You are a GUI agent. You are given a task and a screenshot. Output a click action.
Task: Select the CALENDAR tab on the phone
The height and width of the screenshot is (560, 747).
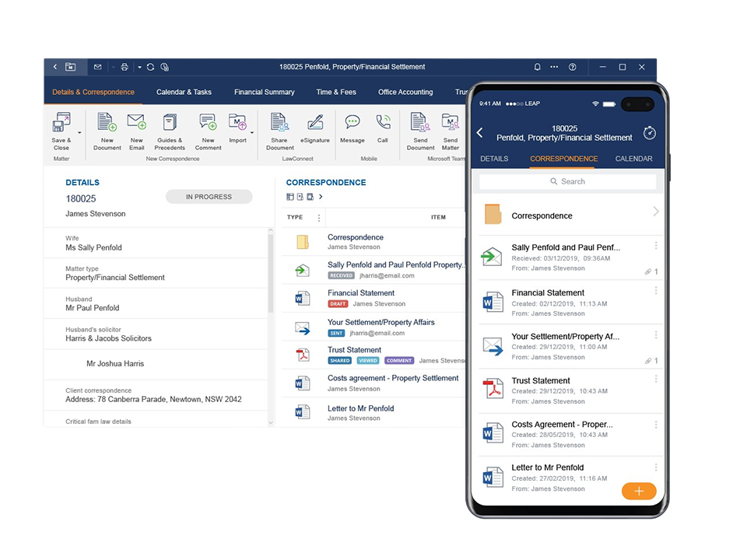tap(633, 159)
